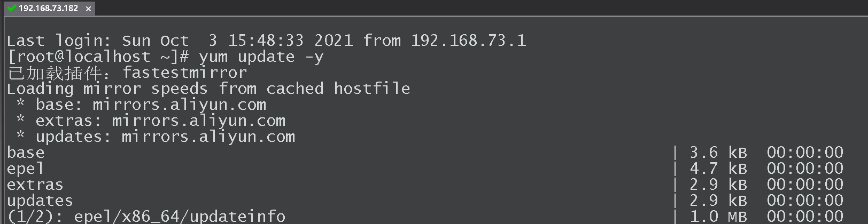Click the 'updates: mirrors.aliyun.com' line
Screen dimensions: 868x224
(165, 137)
